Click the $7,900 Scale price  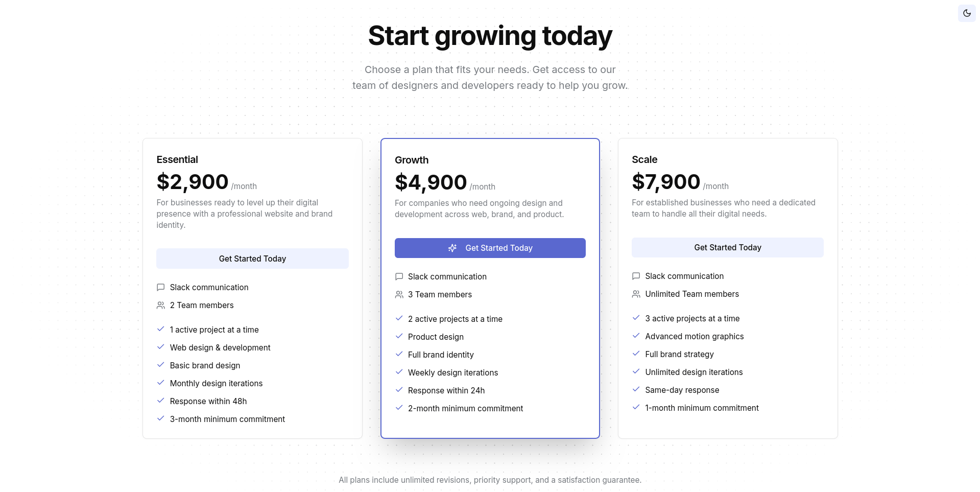click(x=666, y=182)
